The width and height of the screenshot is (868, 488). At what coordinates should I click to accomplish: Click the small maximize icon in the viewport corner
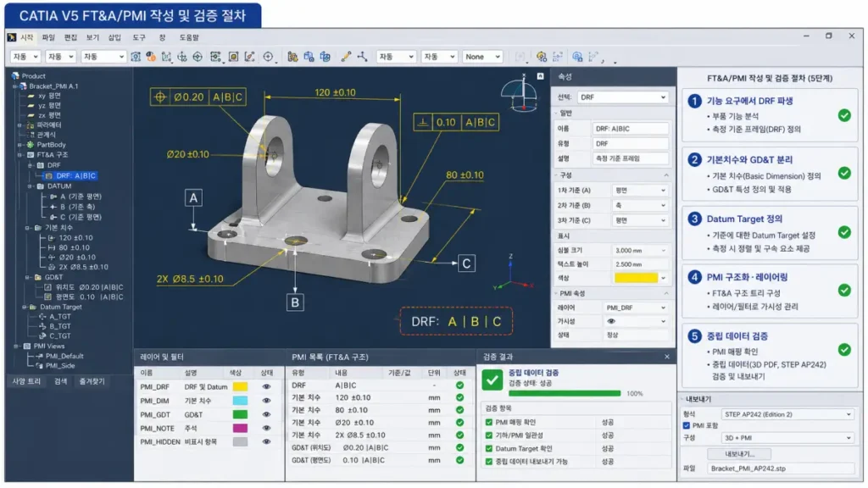click(x=540, y=76)
